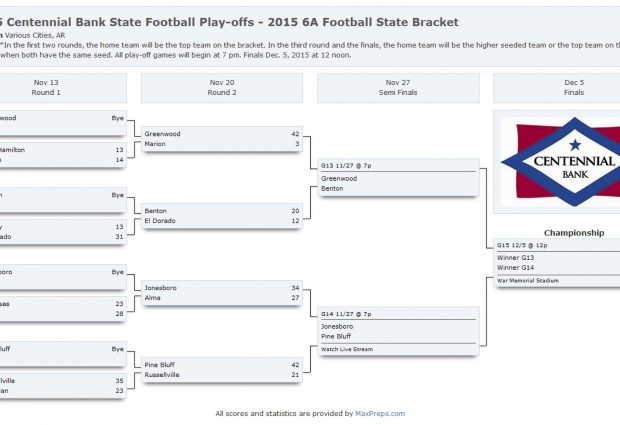Click the Centennial Bank logo image

(560, 162)
